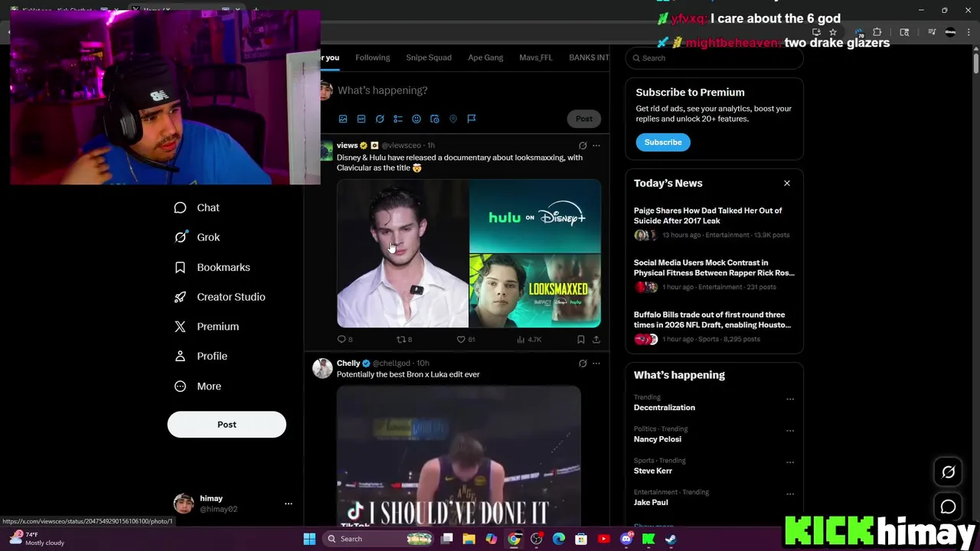Open Premium in the sidebar

tap(207, 327)
